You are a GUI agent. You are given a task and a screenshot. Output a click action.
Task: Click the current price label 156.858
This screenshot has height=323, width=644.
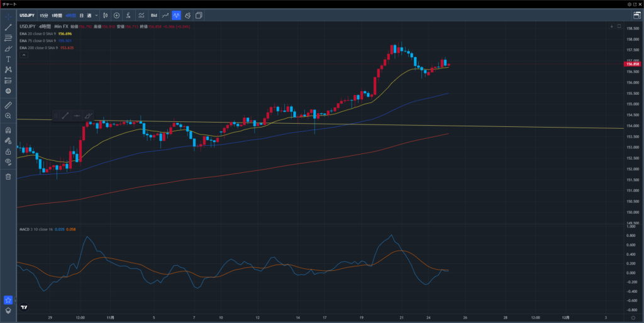631,64
